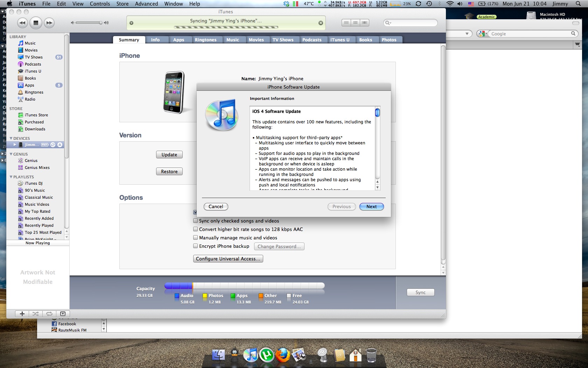Cancel the sync with the X icon
This screenshot has width=588, height=368.
(321, 23)
